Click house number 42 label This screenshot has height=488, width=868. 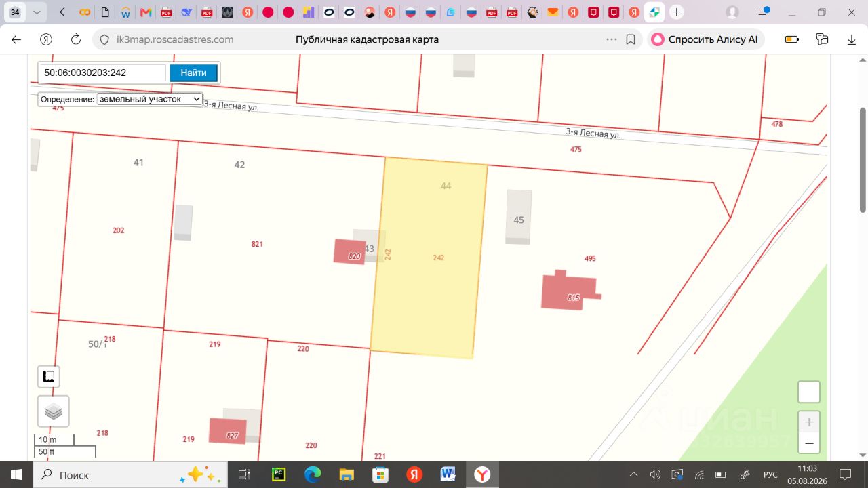239,164
